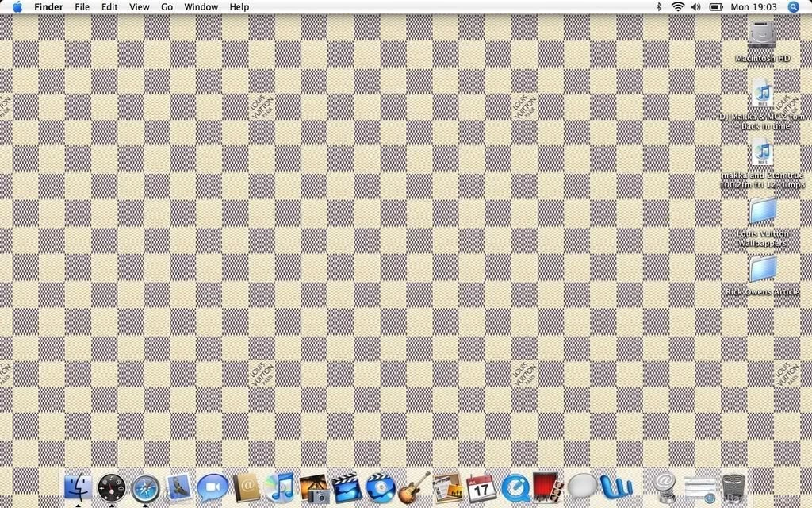812x508 pixels.
Task: Open Photo Booth red curtain icon
Action: (549, 488)
